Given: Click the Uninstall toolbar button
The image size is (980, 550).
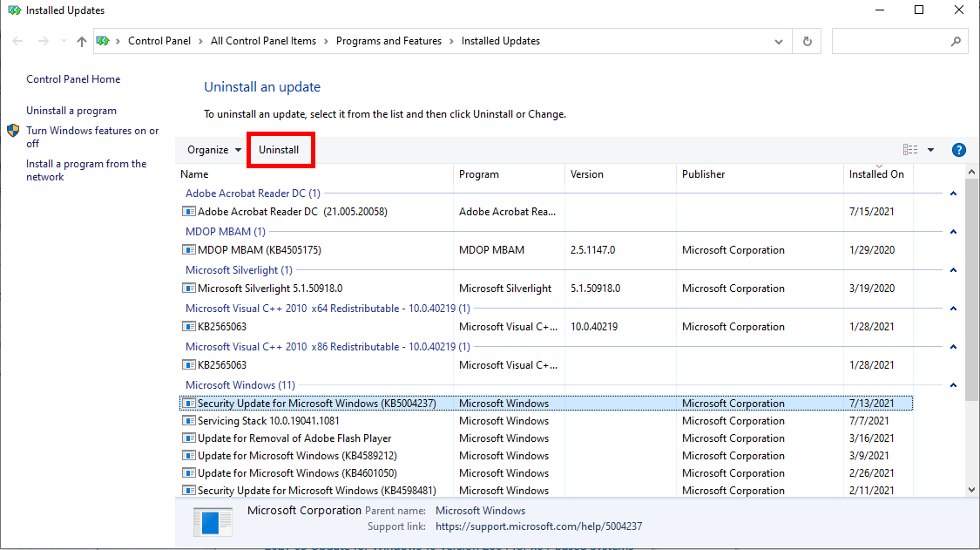Looking at the screenshot, I should click(x=279, y=150).
